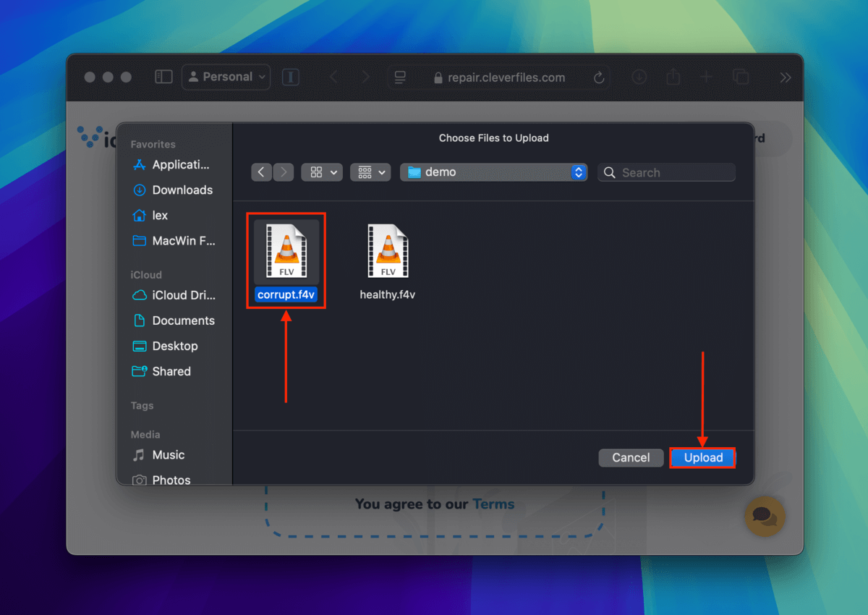Go forward in the file dialog
Image resolution: width=868 pixels, height=615 pixels.
pyautogui.click(x=284, y=172)
